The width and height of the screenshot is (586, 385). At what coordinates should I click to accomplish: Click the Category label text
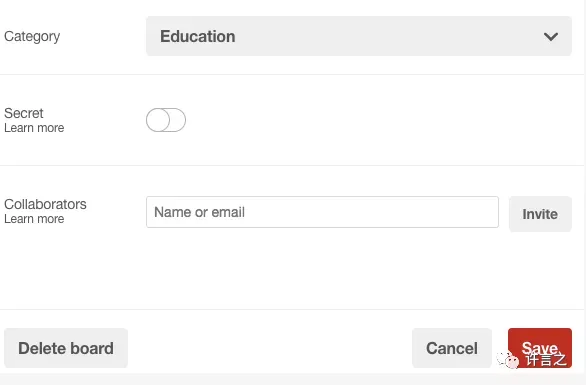(32, 37)
